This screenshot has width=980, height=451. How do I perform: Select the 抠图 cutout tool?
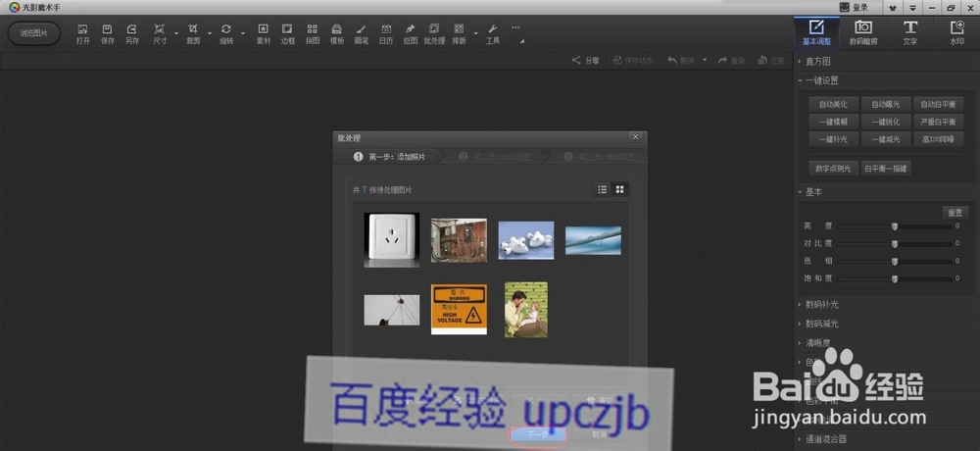410,33
